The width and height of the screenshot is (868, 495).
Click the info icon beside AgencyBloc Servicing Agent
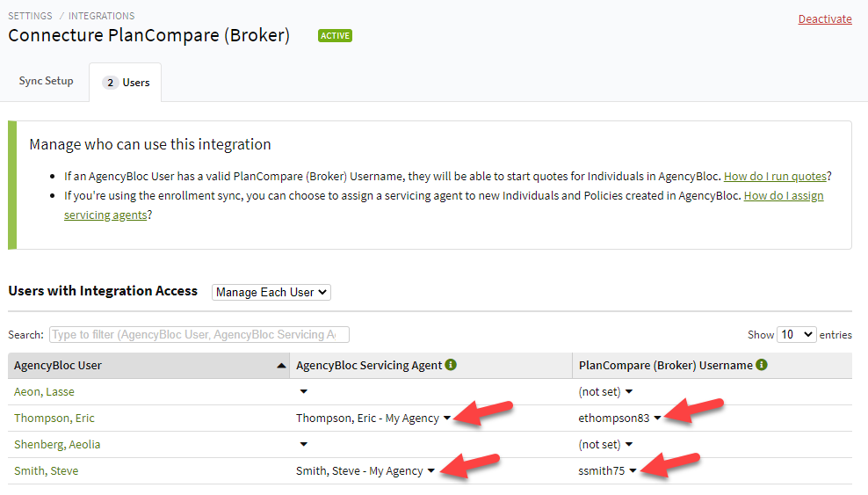pos(451,365)
